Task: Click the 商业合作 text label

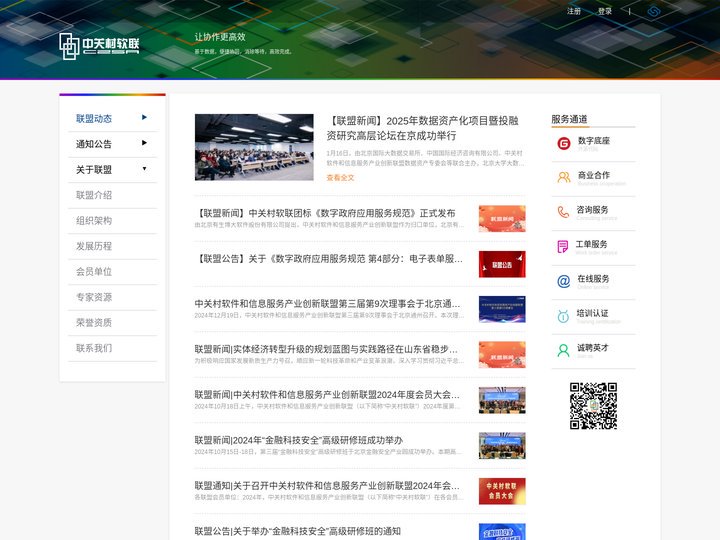Action: pos(594,175)
